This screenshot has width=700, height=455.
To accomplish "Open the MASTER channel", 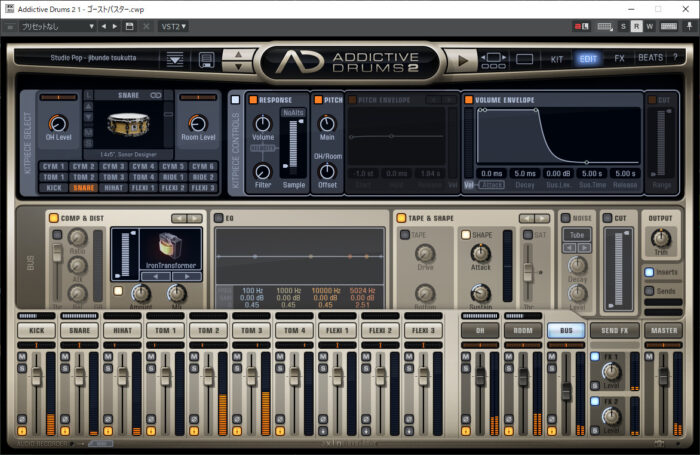I will pos(664,330).
